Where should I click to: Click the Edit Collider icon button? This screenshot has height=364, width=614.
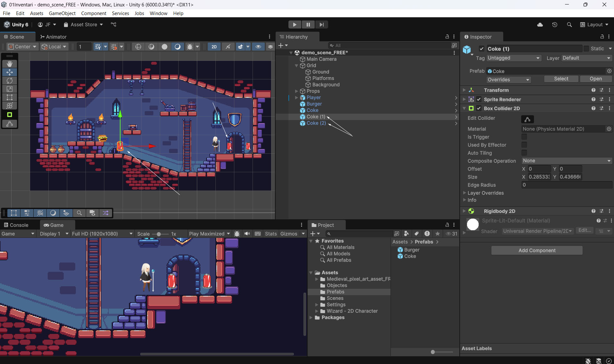527,119
